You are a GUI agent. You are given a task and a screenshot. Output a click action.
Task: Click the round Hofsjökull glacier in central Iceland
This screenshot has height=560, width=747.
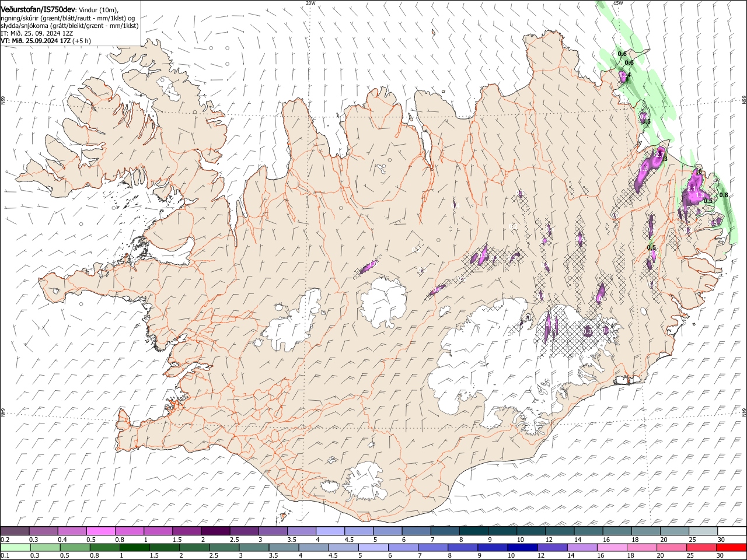[x=383, y=303]
